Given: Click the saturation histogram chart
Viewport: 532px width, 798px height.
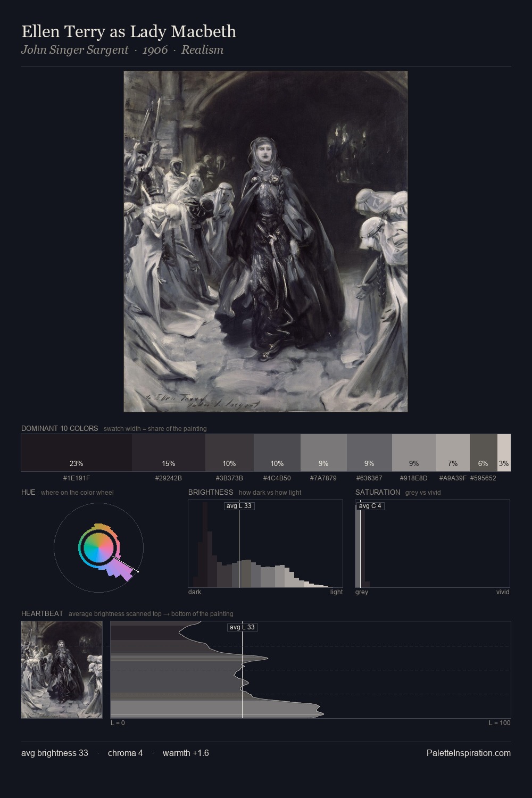Looking at the screenshot, I should (x=433, y=544).
